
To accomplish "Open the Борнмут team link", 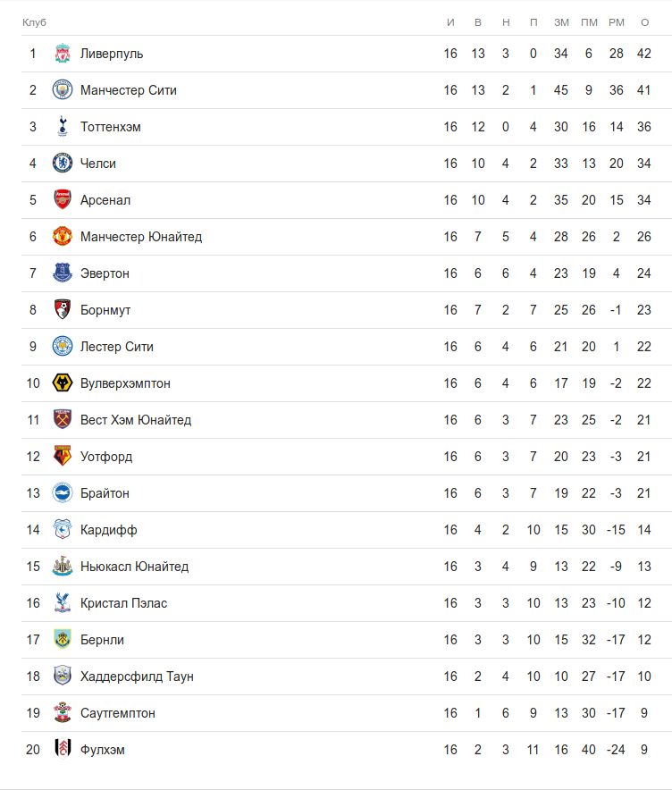I will point(105,310).
